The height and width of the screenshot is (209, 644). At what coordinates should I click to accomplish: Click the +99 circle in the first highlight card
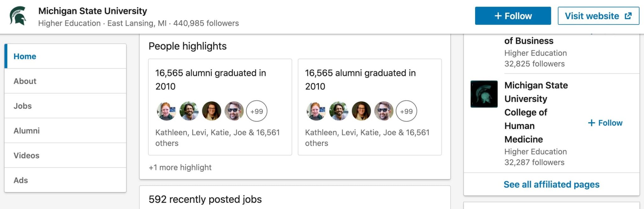tap(257, 111)
